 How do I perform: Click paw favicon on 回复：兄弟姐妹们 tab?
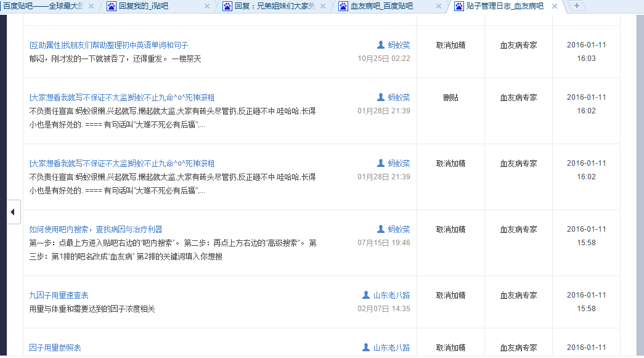227,6
